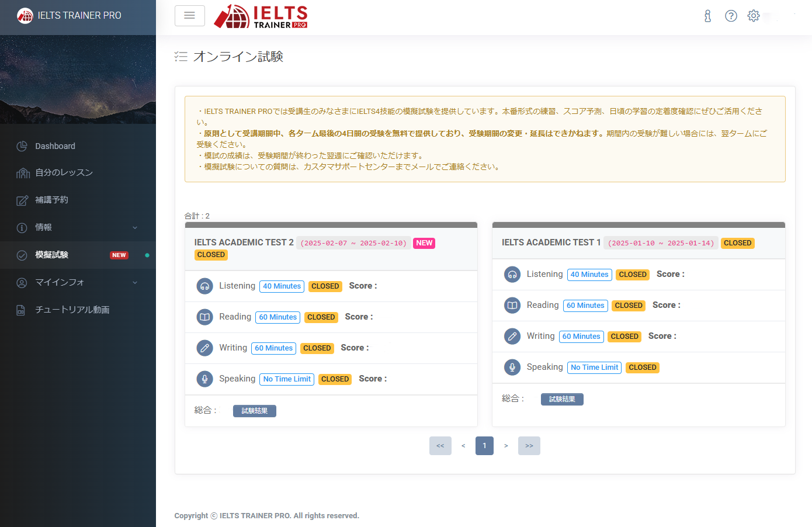
Task: Click the CLOSED badge beside Test 1 title
Action: coord(738,243)
